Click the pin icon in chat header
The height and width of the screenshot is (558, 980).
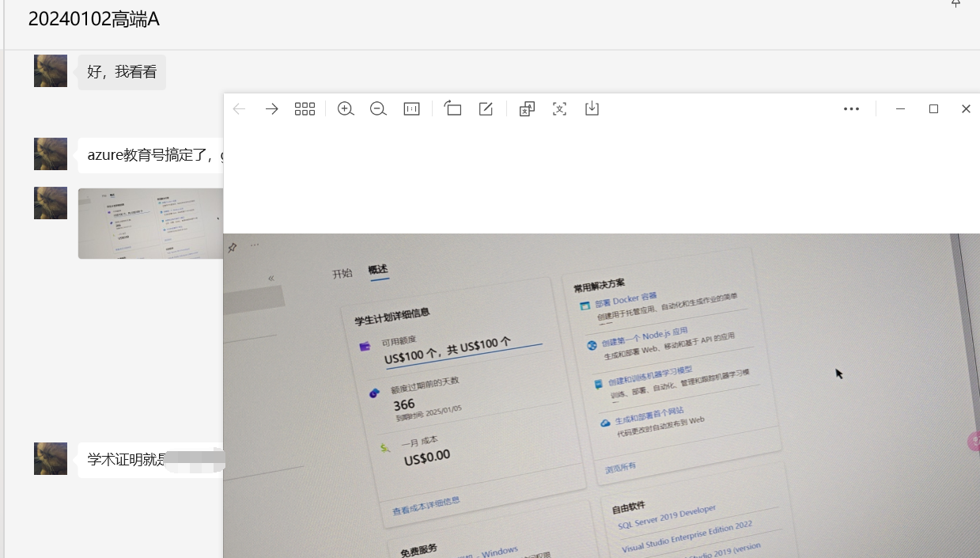955,4
